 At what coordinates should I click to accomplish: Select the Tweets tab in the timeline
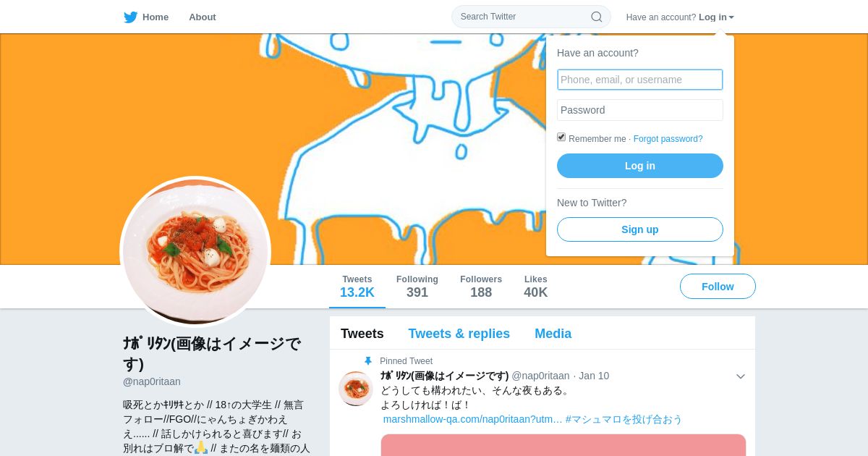click(362, 334)
